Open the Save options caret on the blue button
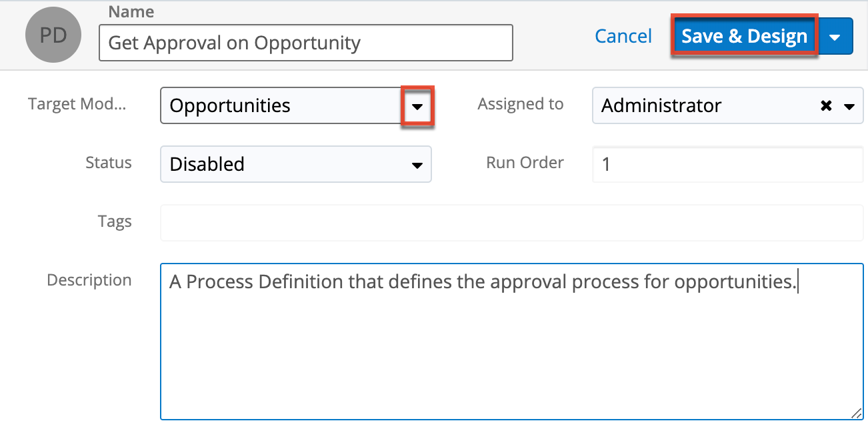Screen dimensions: 868x427 [x=835, y=36]
